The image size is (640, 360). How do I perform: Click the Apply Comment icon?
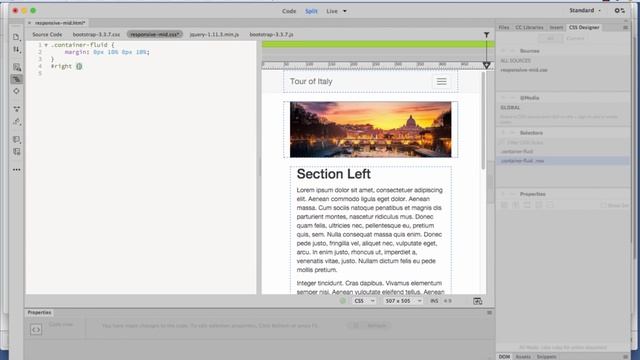point(16,139)
